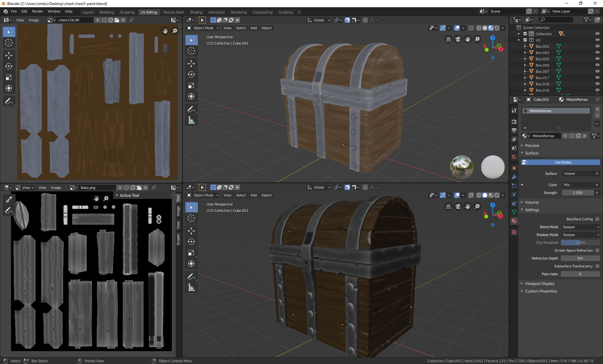Switch to the Texture Paint workspace tab
The image size is (603, 364).
[173, 12]
